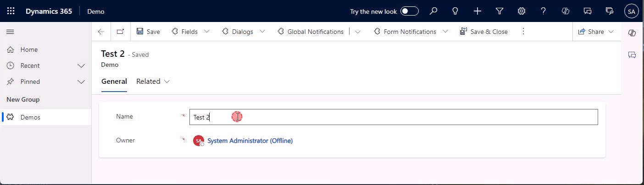Open record in new window icon

coord(121,32)
